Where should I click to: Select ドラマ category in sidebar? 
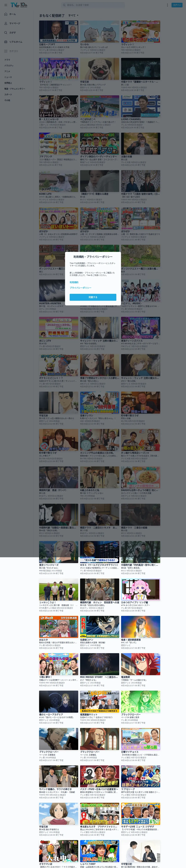[7, 60]
